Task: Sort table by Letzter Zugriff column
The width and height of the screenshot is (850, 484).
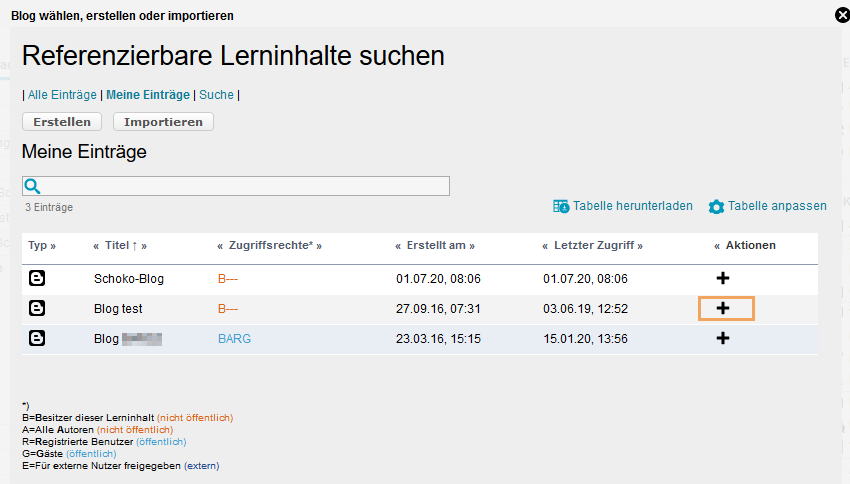Action: coord(594,246)
